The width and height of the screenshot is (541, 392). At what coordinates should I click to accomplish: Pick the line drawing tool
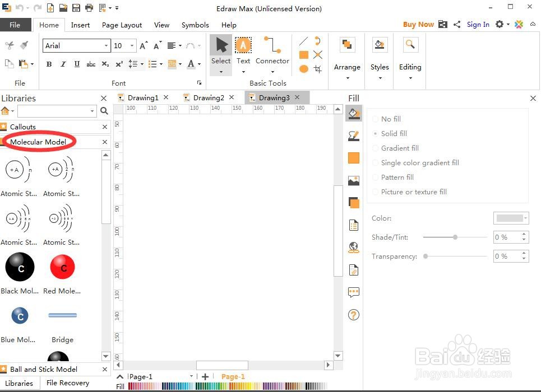(x=304, y=41)
